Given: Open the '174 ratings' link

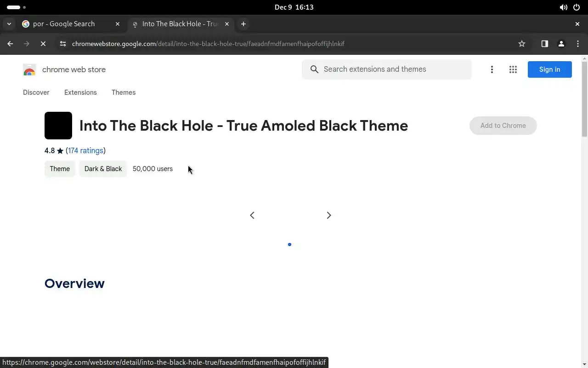Looking at the screenshot, I should (x=85, y=150).
